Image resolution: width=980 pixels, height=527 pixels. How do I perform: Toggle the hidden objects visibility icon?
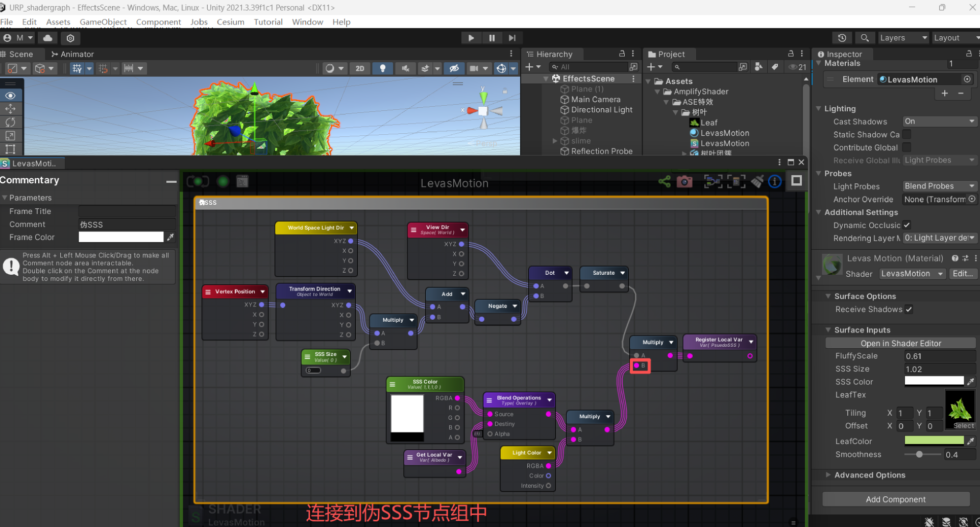point(454,68)
